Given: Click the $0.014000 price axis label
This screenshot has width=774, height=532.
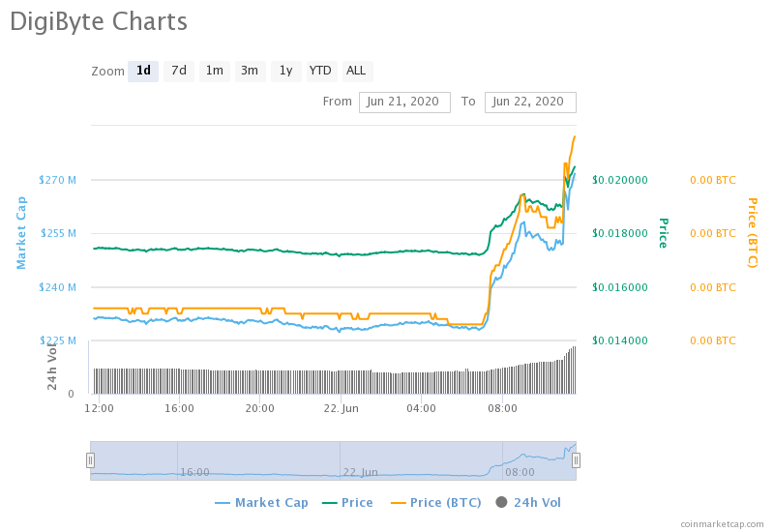Looking at the screenshot, I should 620,340.
